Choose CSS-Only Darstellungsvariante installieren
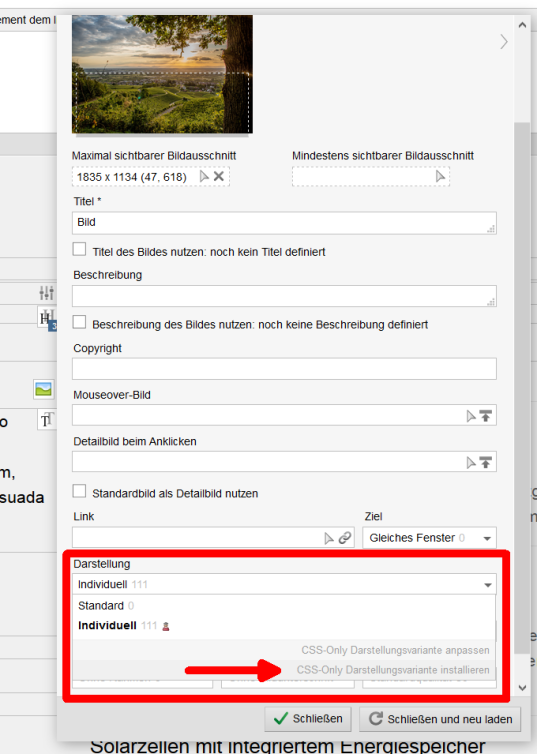Screen dimensions: 537x754 pos(393,670)
